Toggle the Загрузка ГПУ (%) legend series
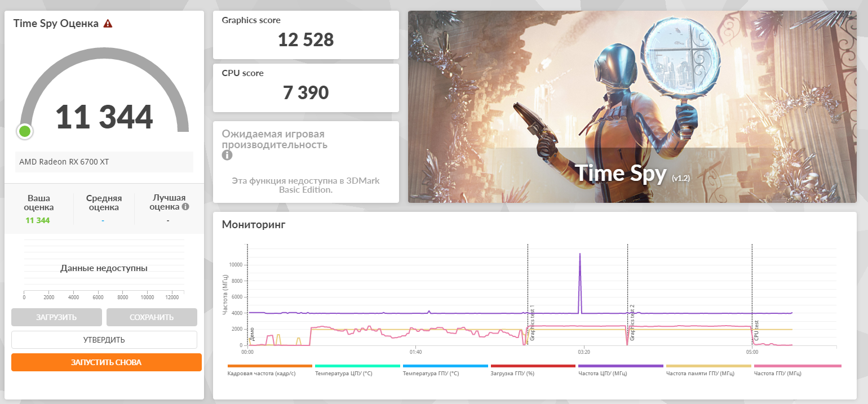 click(533, 370)
